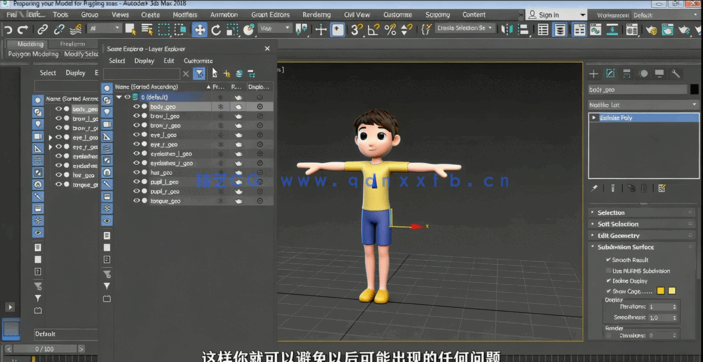This screenshot has width=703, height=362.
Task: Hide body_geo using its eye icon in Layer Explorer
Action: point(137,107)
